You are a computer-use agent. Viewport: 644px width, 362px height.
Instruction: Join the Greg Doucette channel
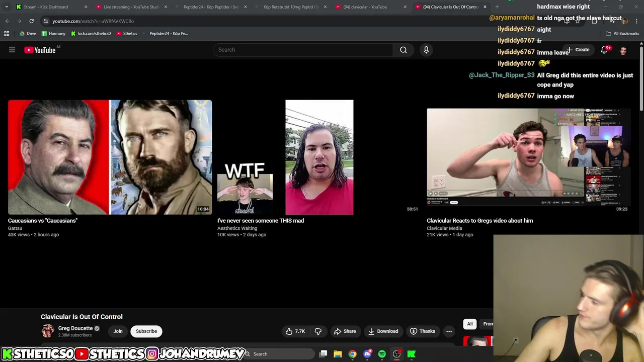(118, 331)
